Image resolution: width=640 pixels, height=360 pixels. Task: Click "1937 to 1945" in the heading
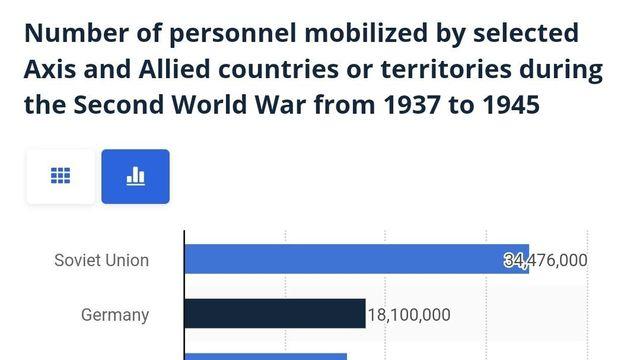(x=462, y=104)
